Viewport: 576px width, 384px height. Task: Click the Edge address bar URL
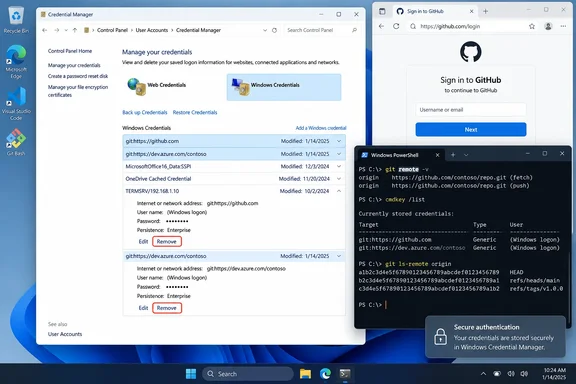tap(450, 26)
